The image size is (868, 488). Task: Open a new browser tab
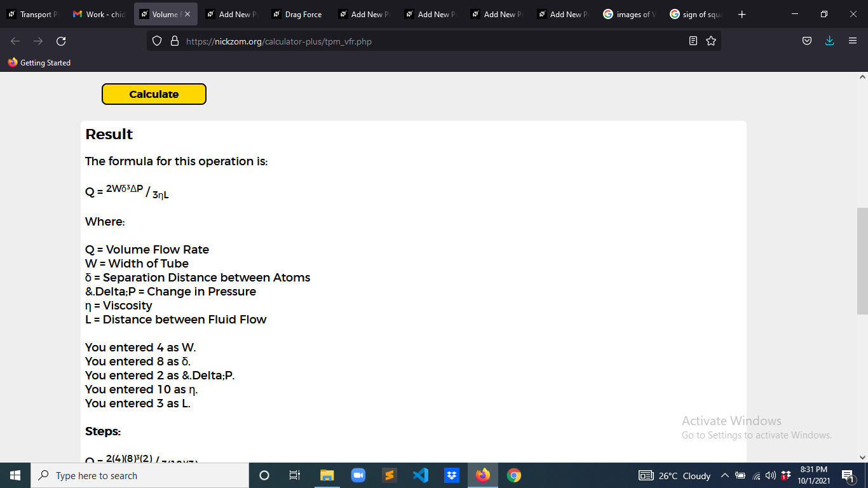[742, 14]
